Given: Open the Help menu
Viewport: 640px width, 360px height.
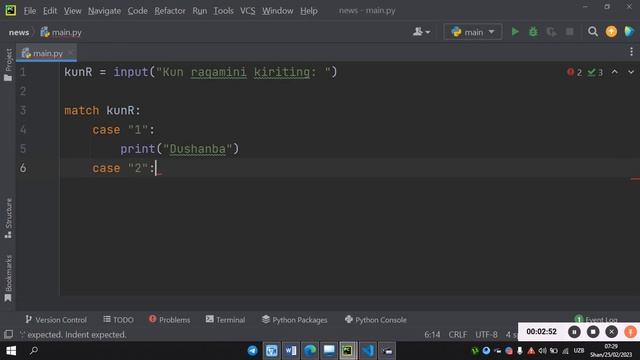Looking at the screenshot, I should pyautogui.click(x=309, y=11).
